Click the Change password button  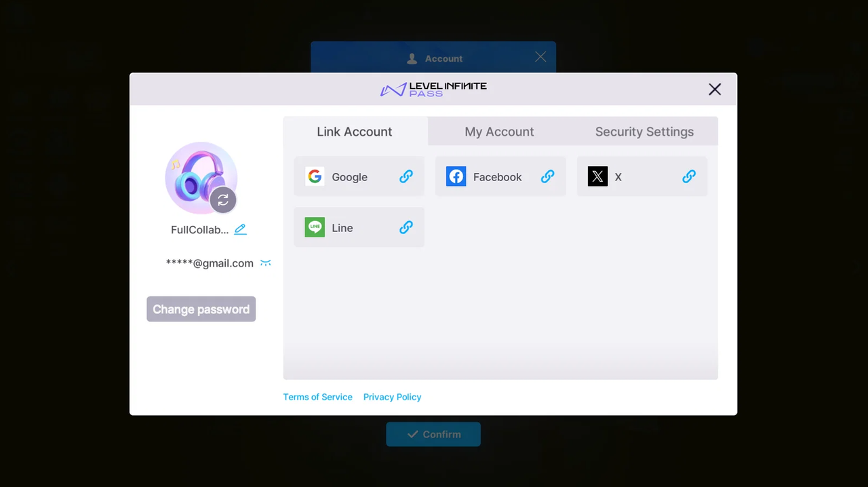pos(201,309)
